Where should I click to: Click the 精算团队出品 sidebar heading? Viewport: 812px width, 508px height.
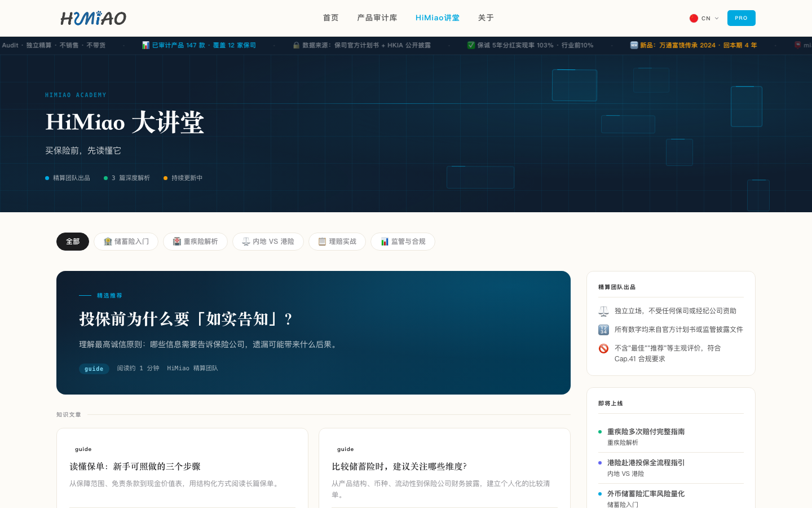tap(617, 287)
